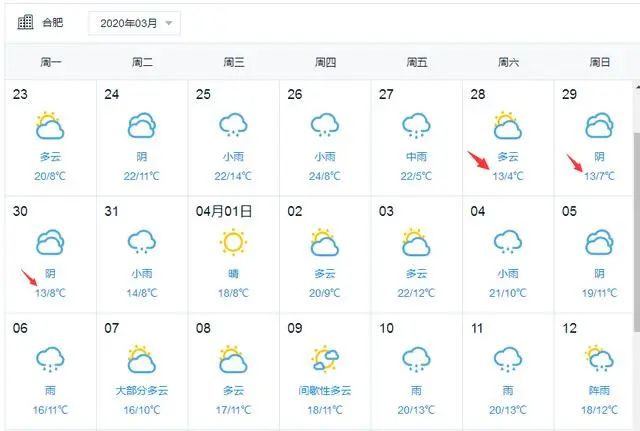640x431 pixels.
Task: Click the 周五 weekday header
Action: point(417,62)
